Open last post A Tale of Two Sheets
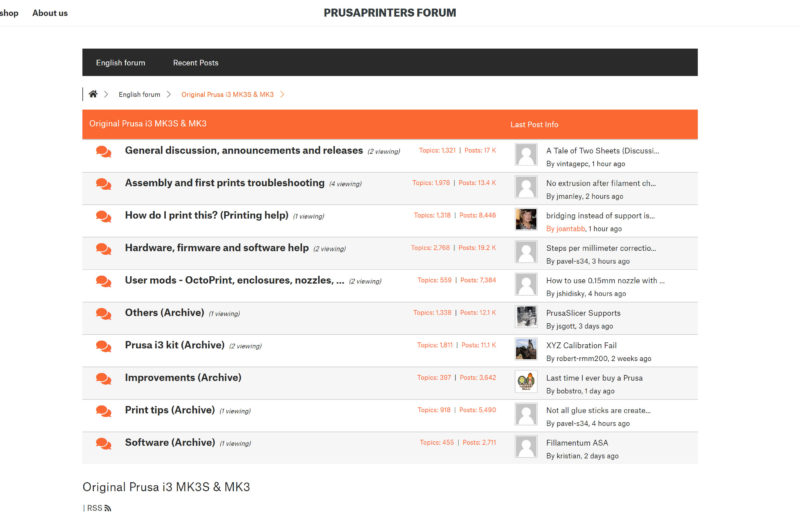The height and width of the screenshot is (521, 800). pyautogui.click(x=603, y=151)
